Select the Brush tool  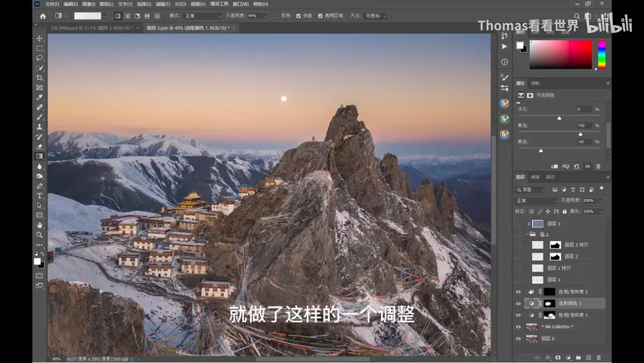39,117
